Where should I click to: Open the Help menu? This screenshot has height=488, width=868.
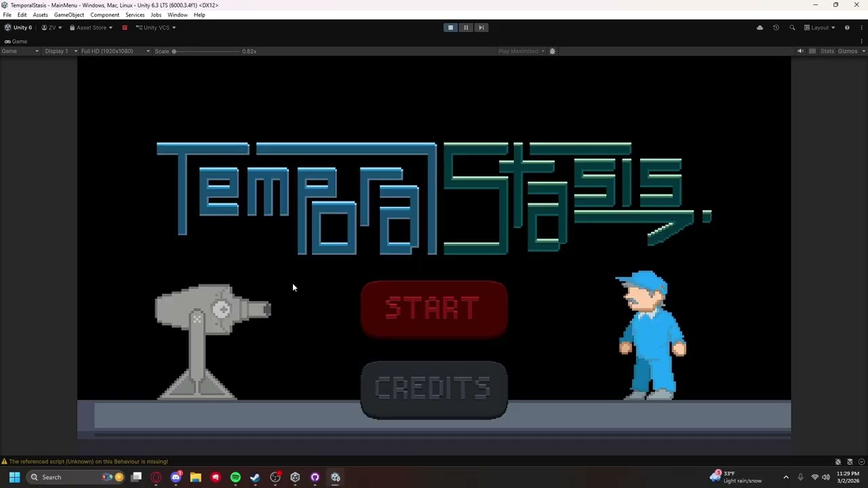point(199,15)
